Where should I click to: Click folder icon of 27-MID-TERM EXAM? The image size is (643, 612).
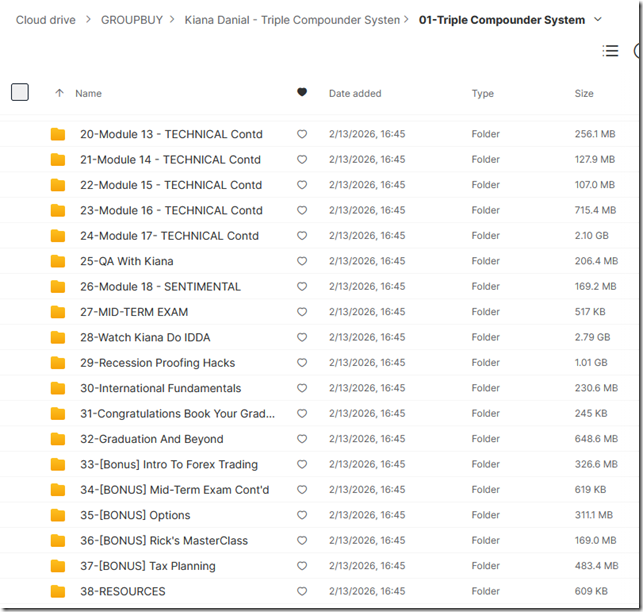(x=58, y=312)
